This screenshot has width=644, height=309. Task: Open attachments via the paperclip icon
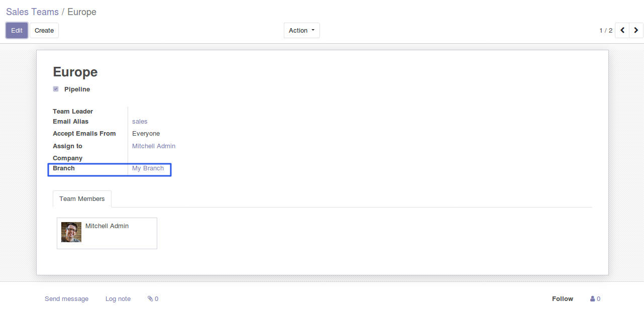(x=153, y=299)
